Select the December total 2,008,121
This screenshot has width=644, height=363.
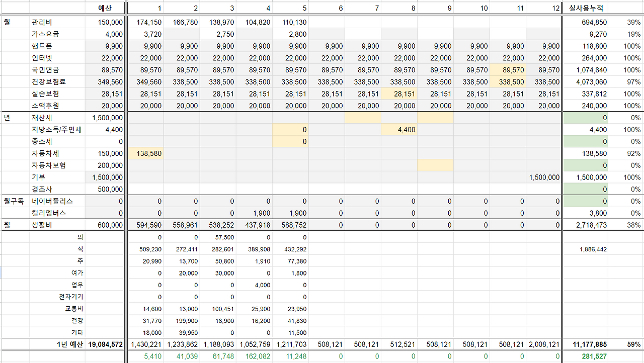pos(544,344)
